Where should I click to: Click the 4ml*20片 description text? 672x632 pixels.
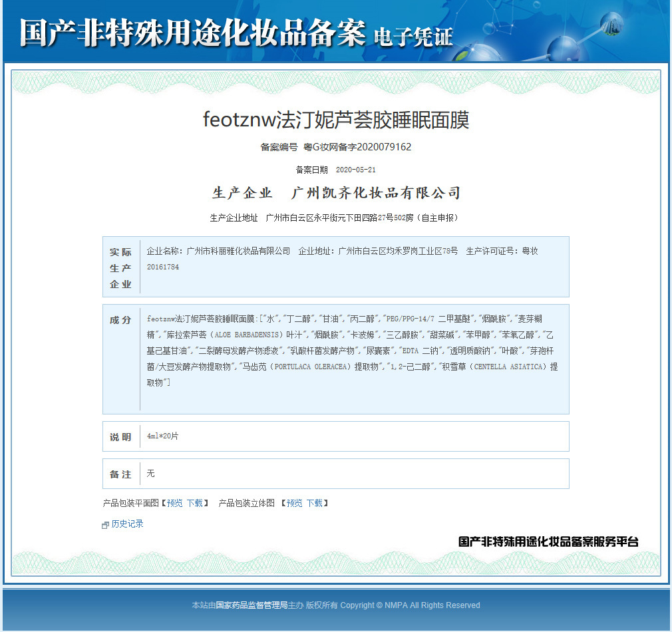(x=163, y=436)
